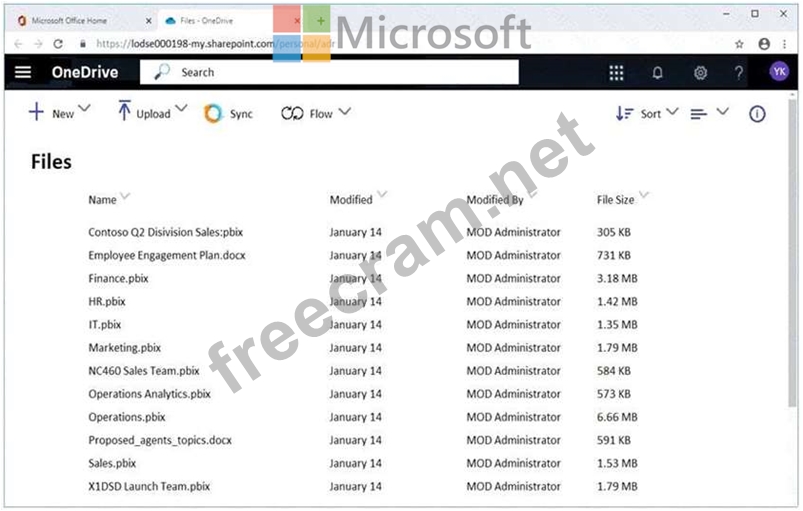Click the 6.66 MB file size cell
This screenshot has width=803, height=511.
coord(617,417)
